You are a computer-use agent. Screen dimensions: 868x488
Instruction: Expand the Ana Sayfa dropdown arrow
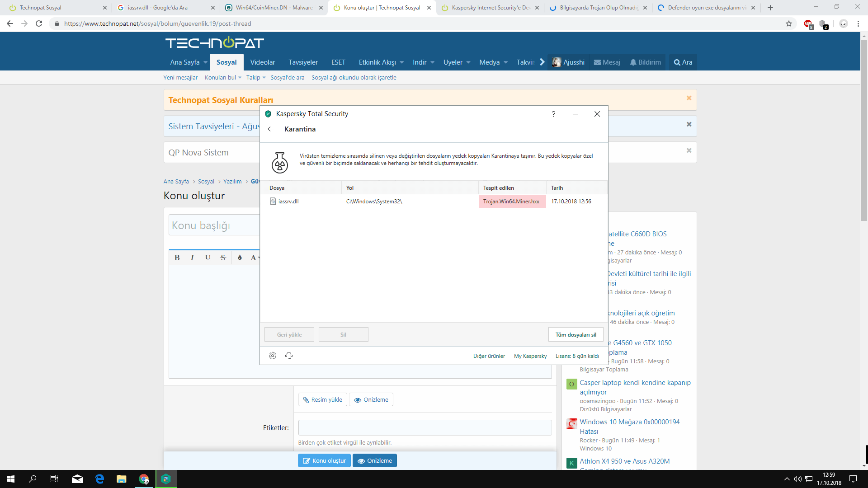206,62
